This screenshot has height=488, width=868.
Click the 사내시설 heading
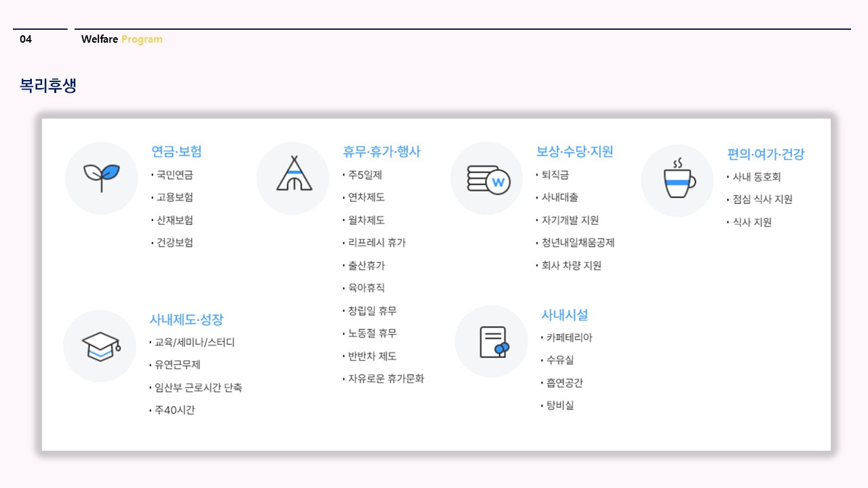[564, 314]
